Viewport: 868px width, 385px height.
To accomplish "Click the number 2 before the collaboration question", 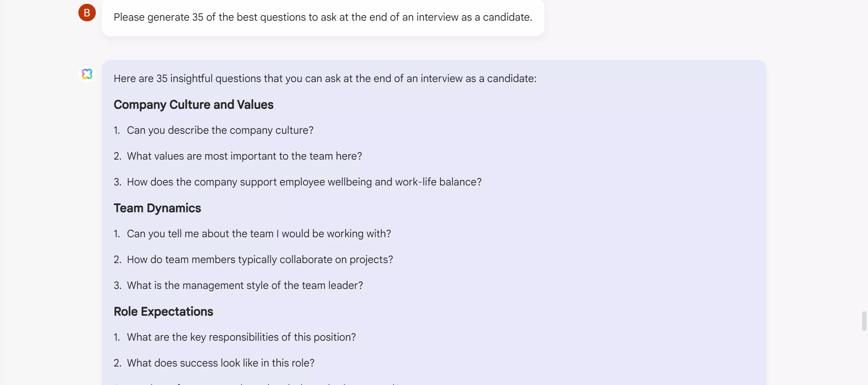I will [117, 259].
